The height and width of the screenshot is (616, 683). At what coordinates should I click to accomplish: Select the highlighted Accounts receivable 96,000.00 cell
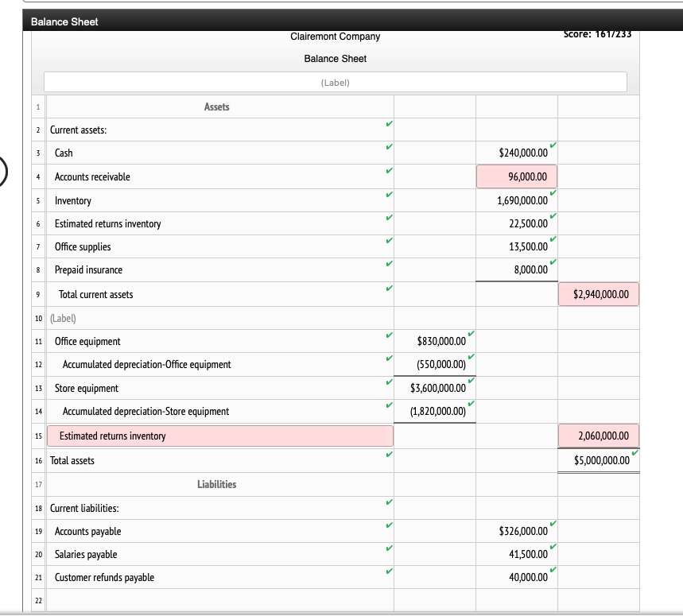(x=517, y=176)
